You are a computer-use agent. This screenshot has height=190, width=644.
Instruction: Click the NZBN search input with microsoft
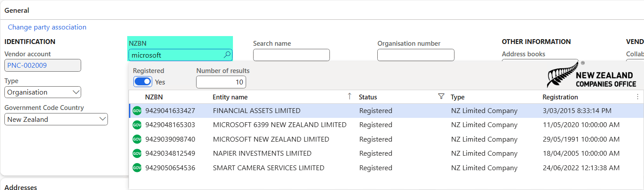pos(180,55)
